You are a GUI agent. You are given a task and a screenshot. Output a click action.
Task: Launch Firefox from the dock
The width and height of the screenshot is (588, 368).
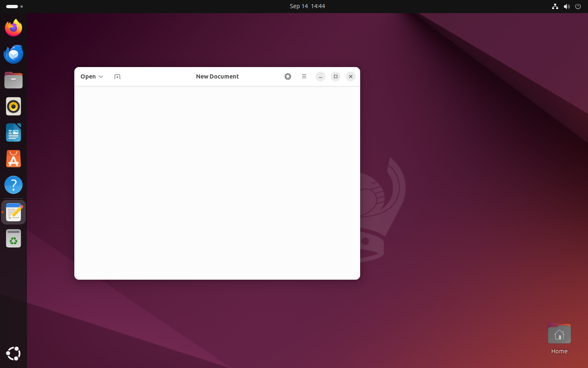pyautogui.click(x=13, y=28)
